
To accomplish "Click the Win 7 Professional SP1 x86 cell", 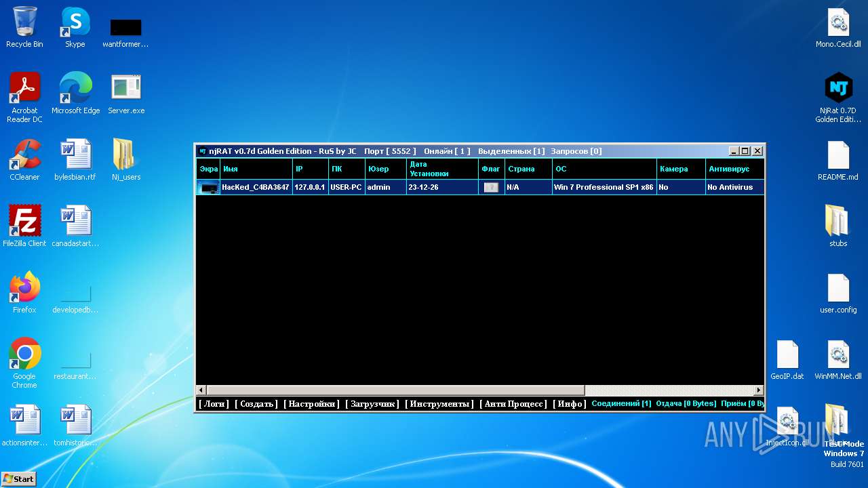I will point(604,187).
